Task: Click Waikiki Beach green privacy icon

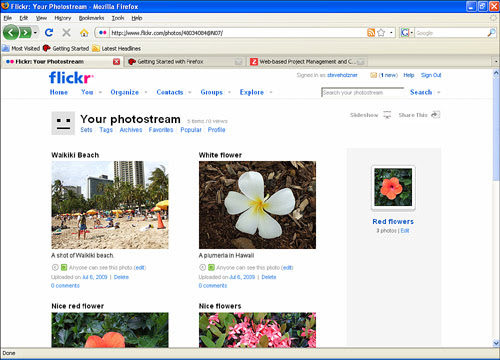Action: [x=64, y=267]
